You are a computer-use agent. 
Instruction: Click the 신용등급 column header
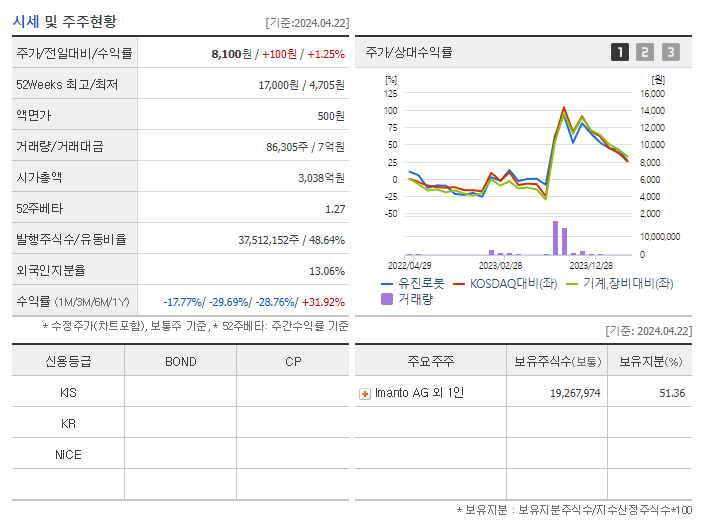[x=68, y=361]
